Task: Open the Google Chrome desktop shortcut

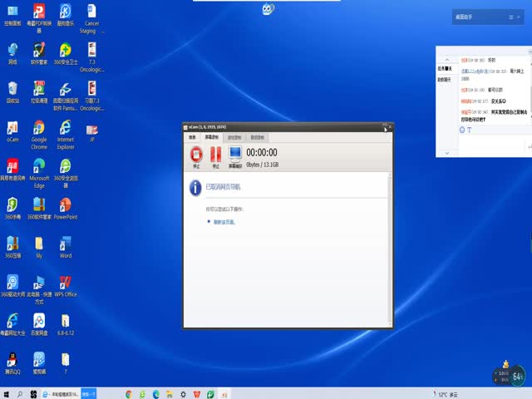Action: pos(39,131)
